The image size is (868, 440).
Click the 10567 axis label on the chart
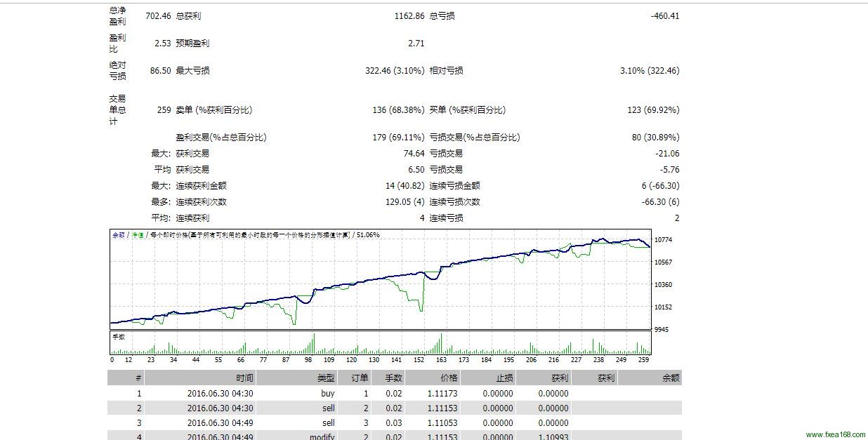point(663,262)
